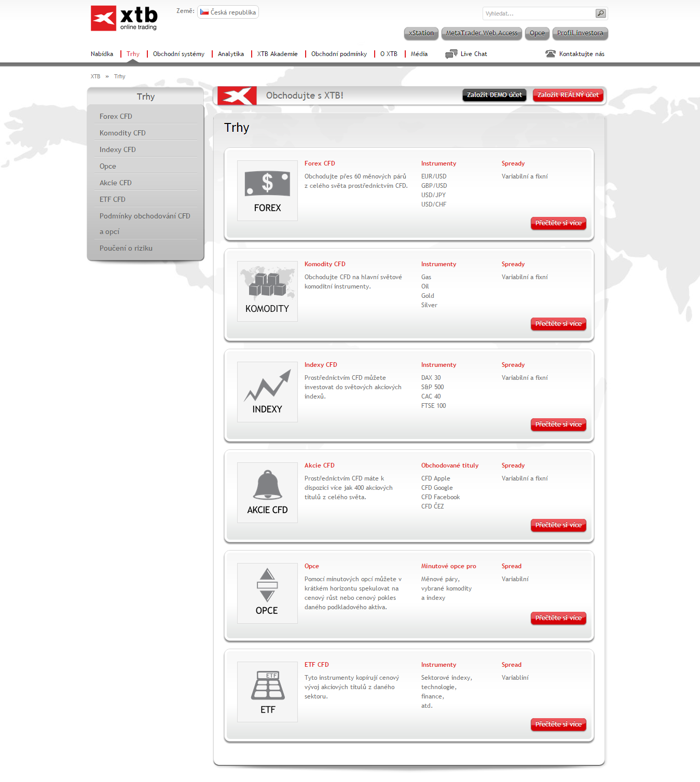Click Založit REÁLNÝ účet button

(x=568, y=95)
